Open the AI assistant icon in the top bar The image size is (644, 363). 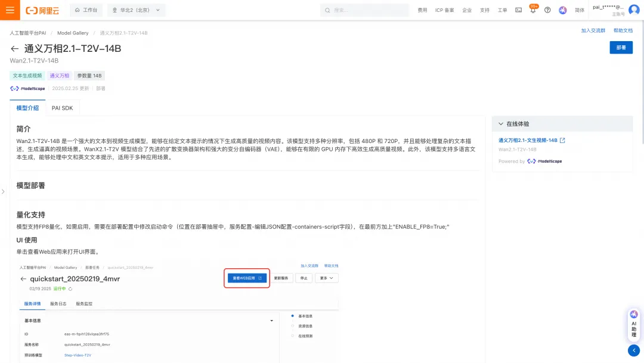coord(563,10)
